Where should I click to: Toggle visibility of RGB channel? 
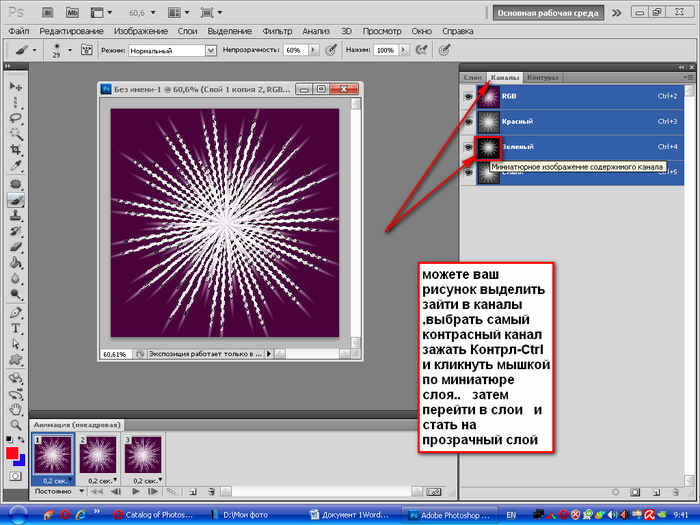tap(468, 96)
